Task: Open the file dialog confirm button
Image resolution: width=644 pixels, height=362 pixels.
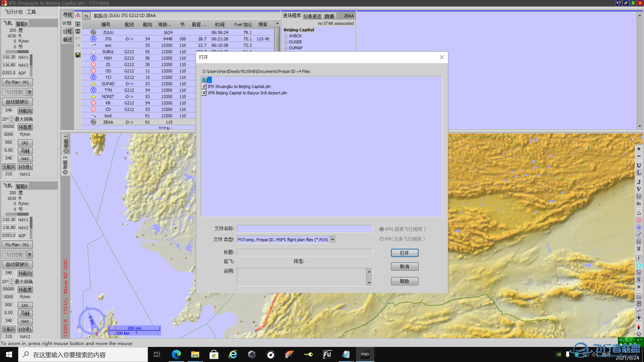Action: click(404, 253)
